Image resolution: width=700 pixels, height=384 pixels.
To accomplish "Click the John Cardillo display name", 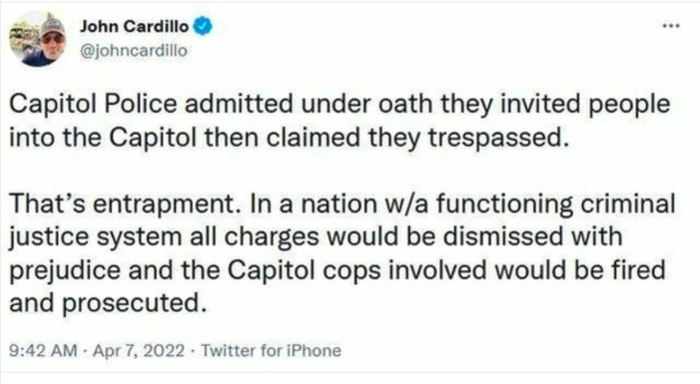I will [x=134, y=26].
